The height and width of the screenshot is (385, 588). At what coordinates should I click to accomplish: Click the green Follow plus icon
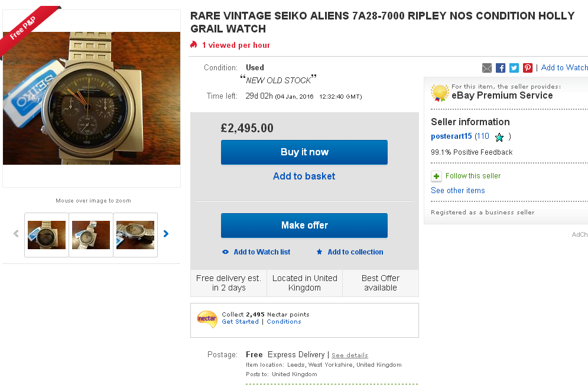tap(436, 176)
